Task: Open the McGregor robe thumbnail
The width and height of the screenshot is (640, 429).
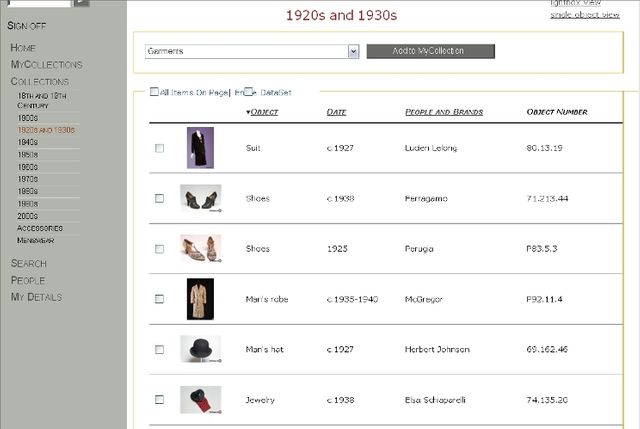Action: pyautogui.click(x=200, y=299)
